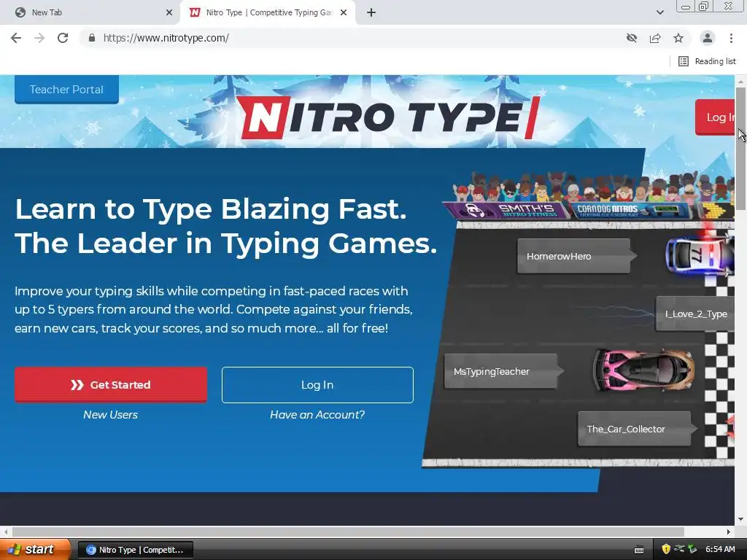This screenshot has width=747, height=560.
Task: Click the HomerowHero racer name tag
Action: coord(576,256)
